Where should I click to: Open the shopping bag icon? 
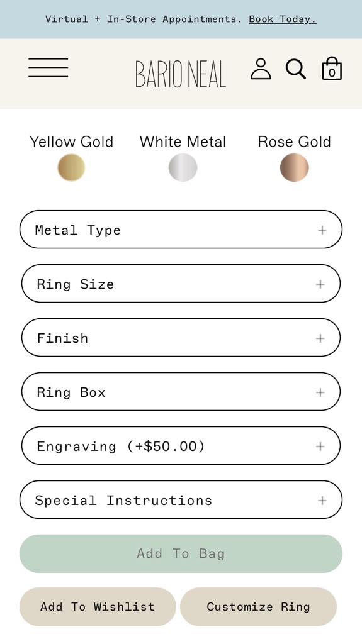click(x=332, y=68)
